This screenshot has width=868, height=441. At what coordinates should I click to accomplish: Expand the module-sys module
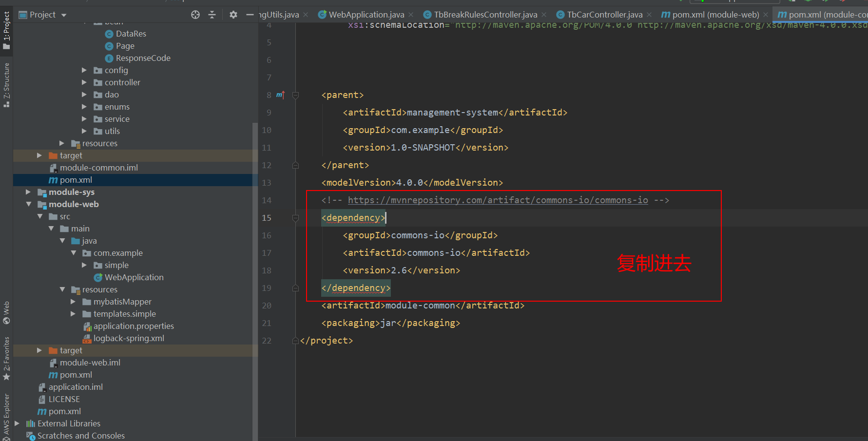(x=28, y=192)
